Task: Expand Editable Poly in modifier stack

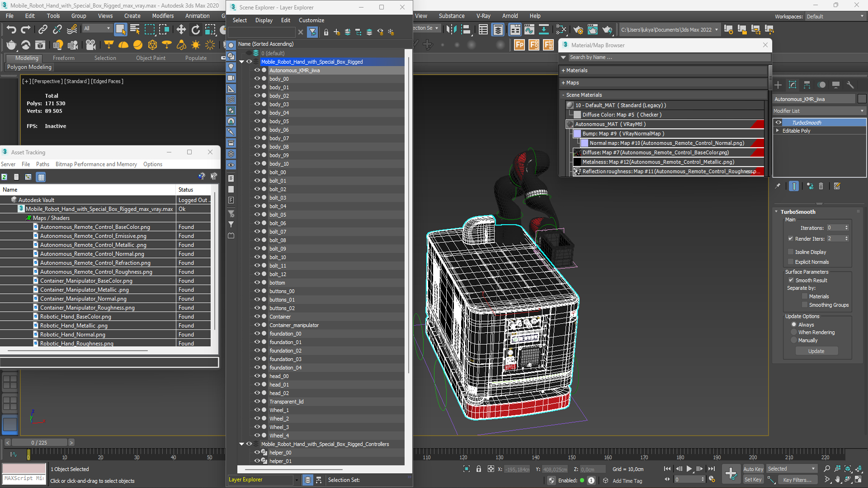Action: coord(778,131)
